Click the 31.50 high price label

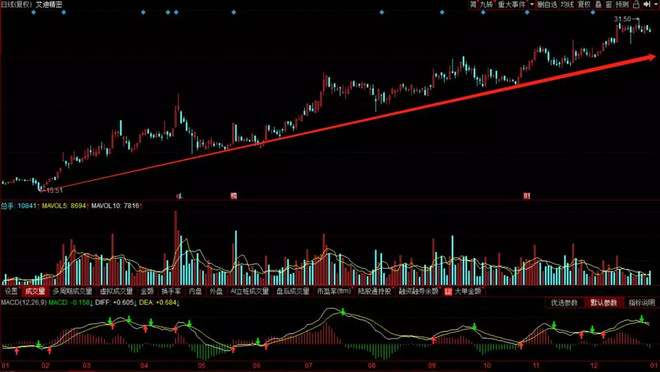[622, 19]
